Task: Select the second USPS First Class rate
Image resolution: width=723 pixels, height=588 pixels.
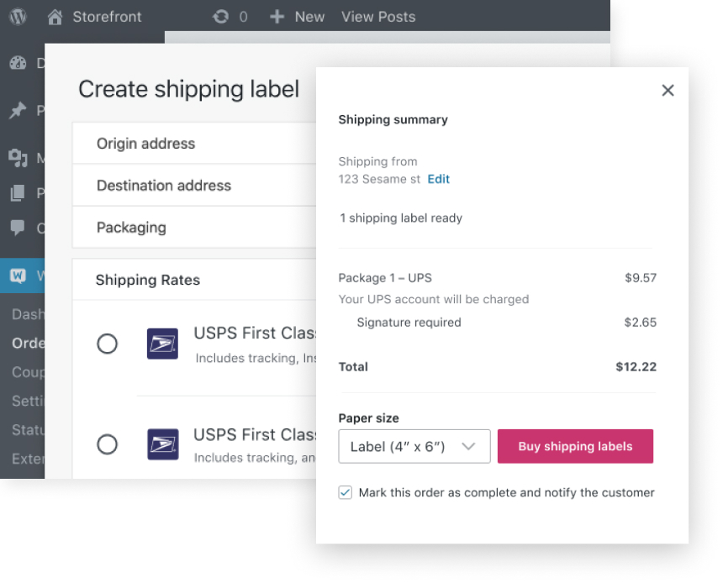Action: coord(108,444)
